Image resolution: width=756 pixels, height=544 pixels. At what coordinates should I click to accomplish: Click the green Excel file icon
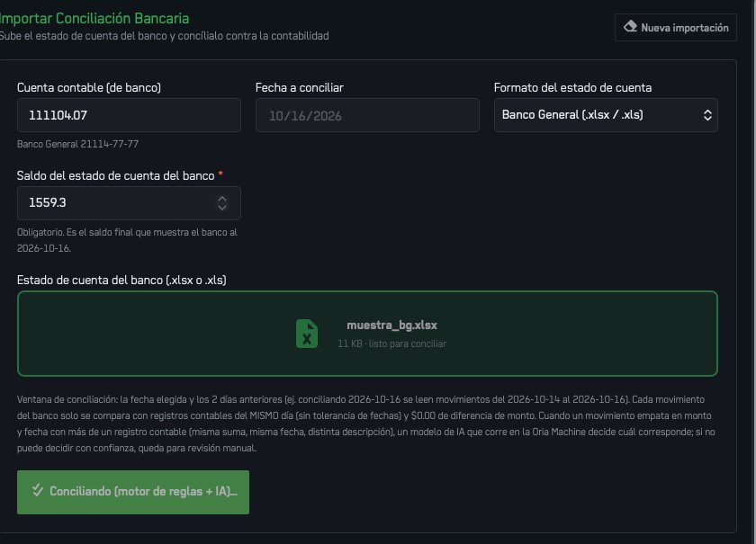[x=307, y=334]
